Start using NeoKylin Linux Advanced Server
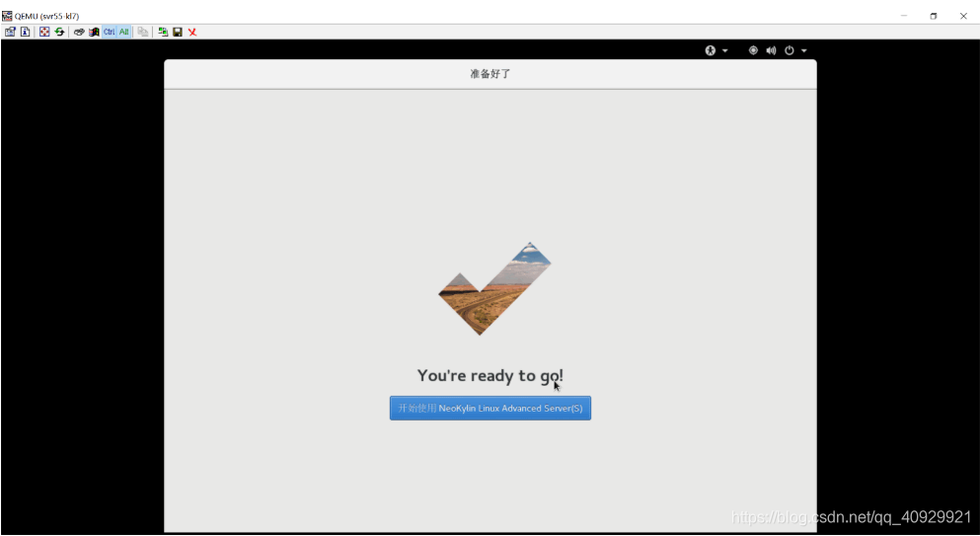 pyautogui.click(x=490, y=408)
